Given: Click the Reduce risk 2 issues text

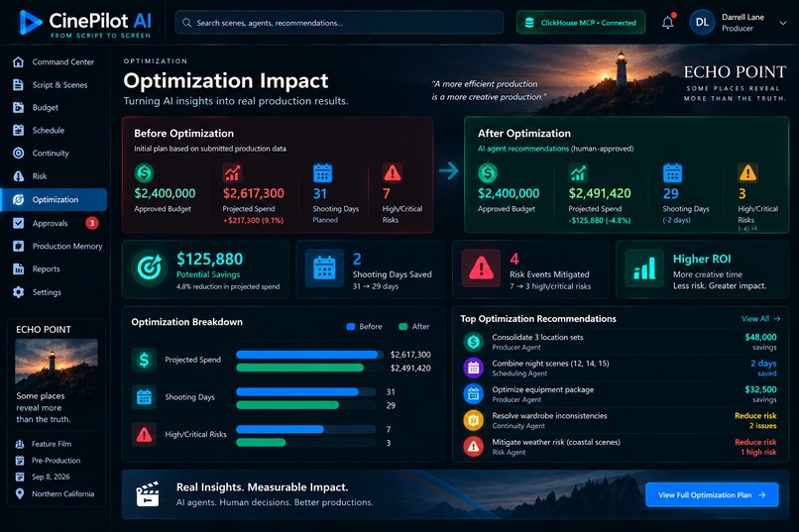Looking at the screenshot, I should [755, 420].
